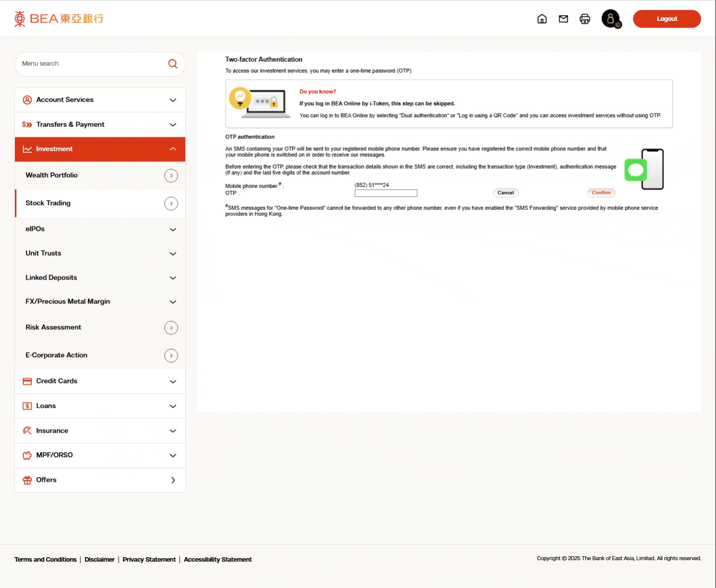Open the Accessibility Statement link
Image resolution: width=716 pixels, height=588 pixels.
coord(218,560)
